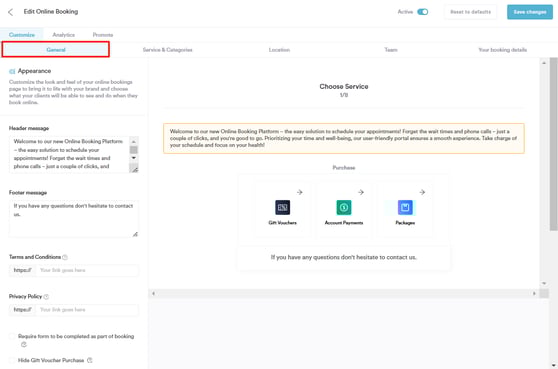Edit the Header message text area

pos(70,154)
